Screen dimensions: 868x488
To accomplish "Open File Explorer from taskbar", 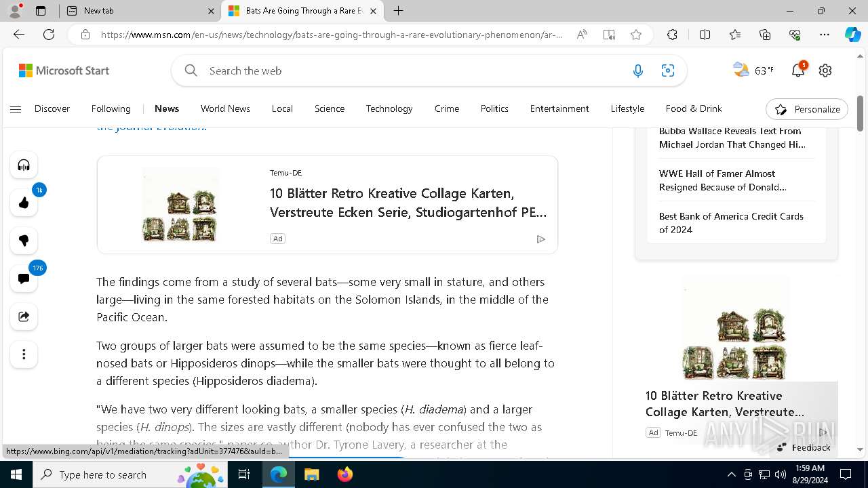I will coord(311,474).
